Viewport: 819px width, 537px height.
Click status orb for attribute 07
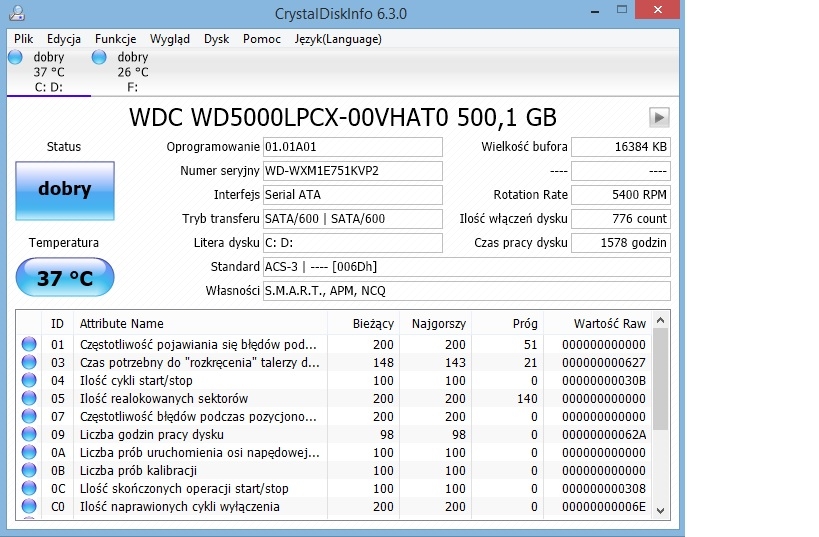[29, 416]
